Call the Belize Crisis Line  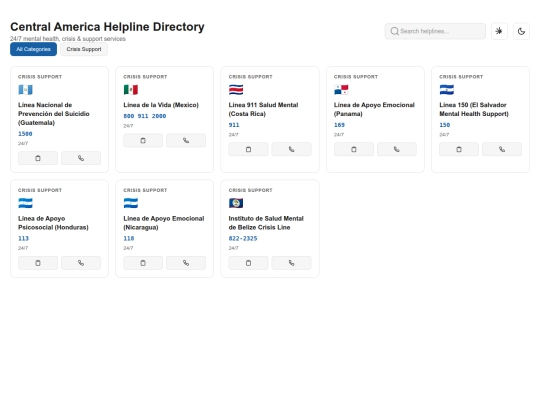pyautogui.click(x=291, y=263)
